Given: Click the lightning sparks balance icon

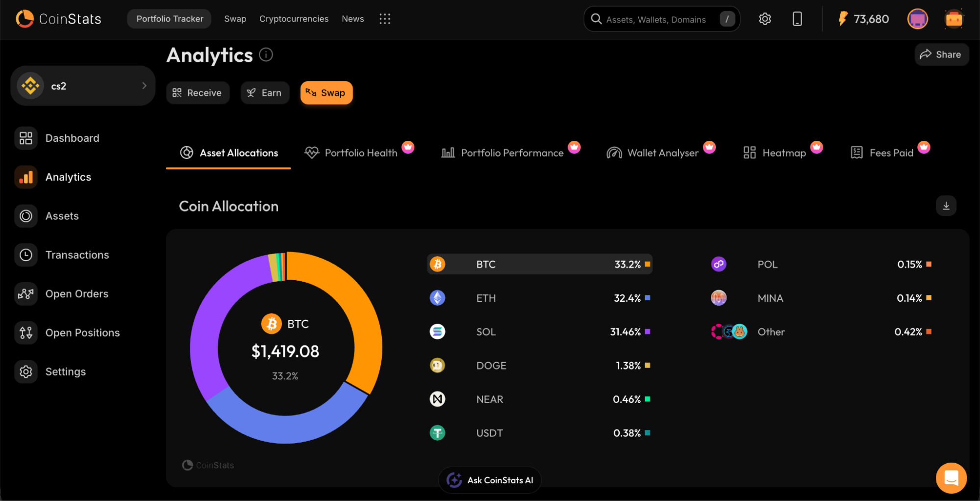Looking at the screenshot, I should [843, 19].
